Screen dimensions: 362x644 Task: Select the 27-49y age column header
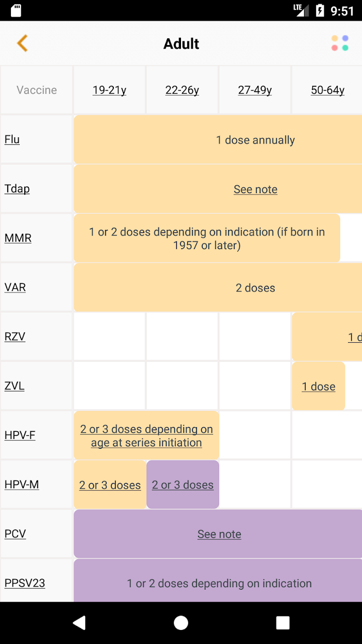[x=255, y=90]
